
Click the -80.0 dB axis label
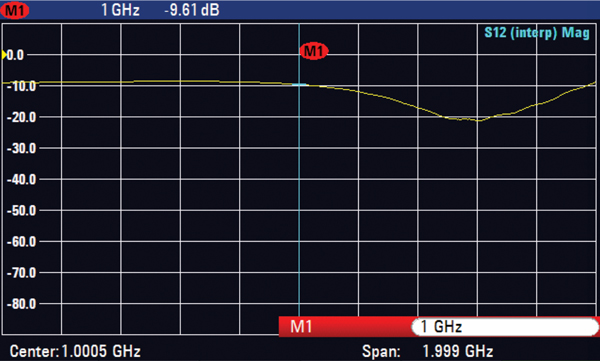point(21,304)
